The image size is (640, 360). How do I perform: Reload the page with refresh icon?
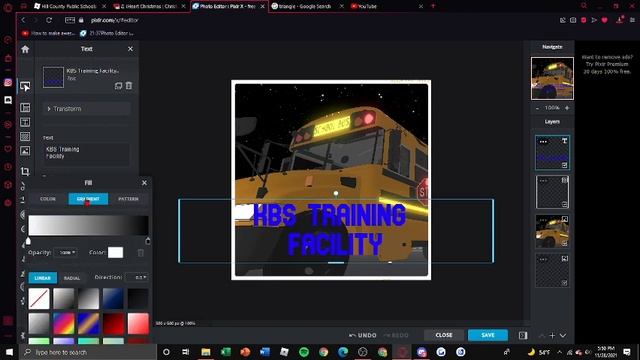tap(49, 20)
